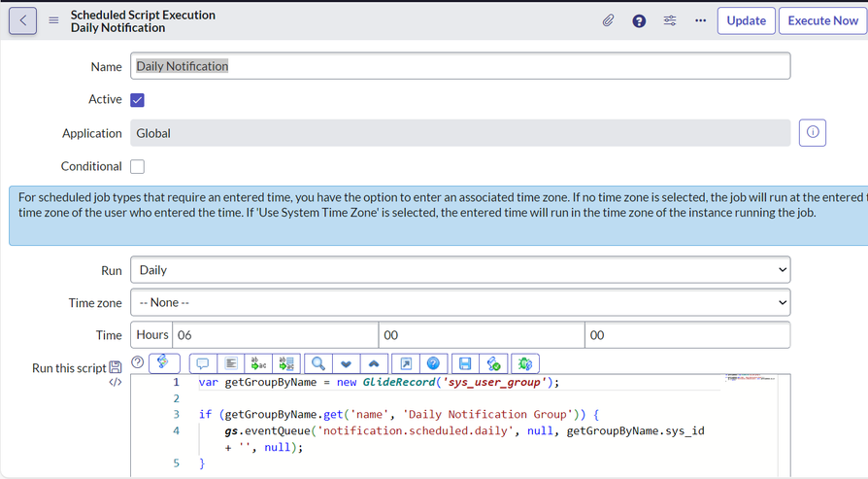Click the minutes field showing 00
This screenshot has height=479, width=868.
coord(482,335)
